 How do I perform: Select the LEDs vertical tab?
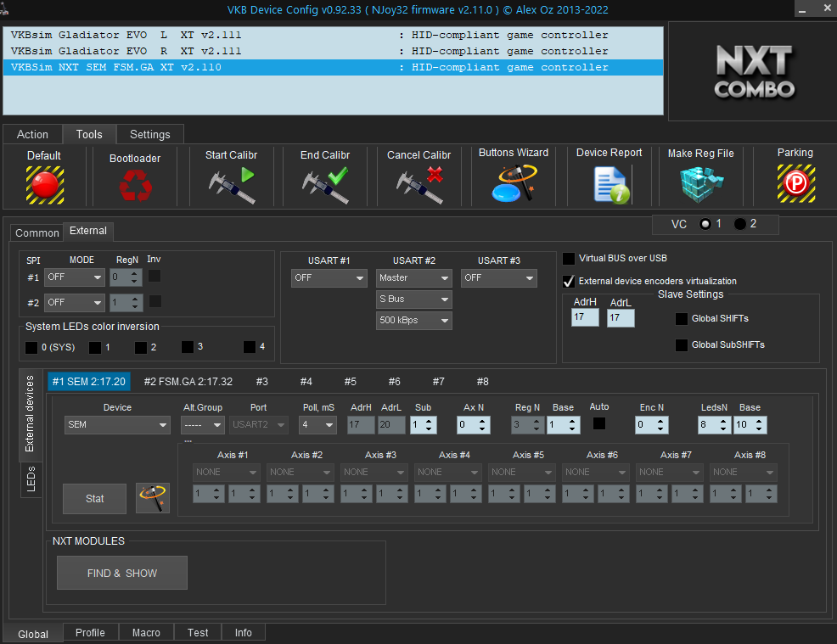pos(31,479)
